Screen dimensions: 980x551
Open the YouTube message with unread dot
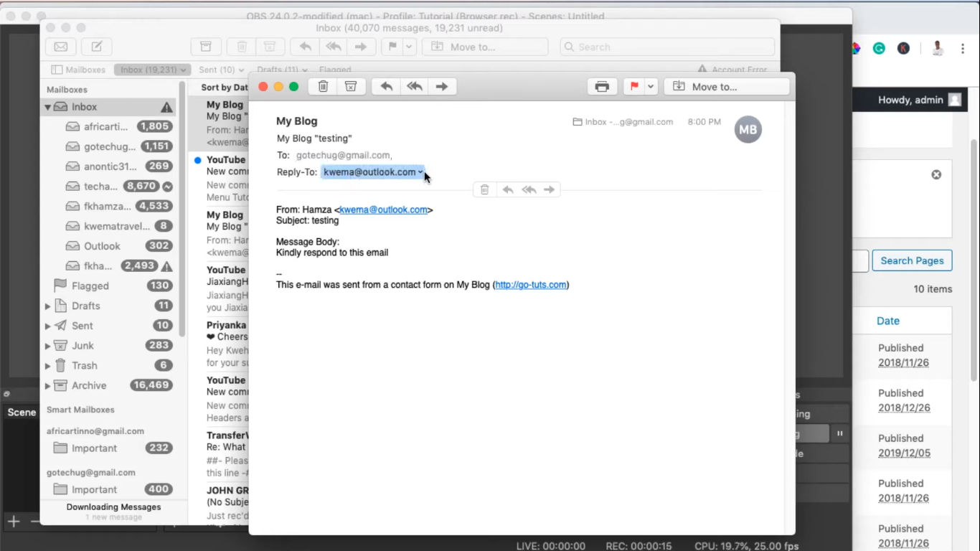pos(220,178)
